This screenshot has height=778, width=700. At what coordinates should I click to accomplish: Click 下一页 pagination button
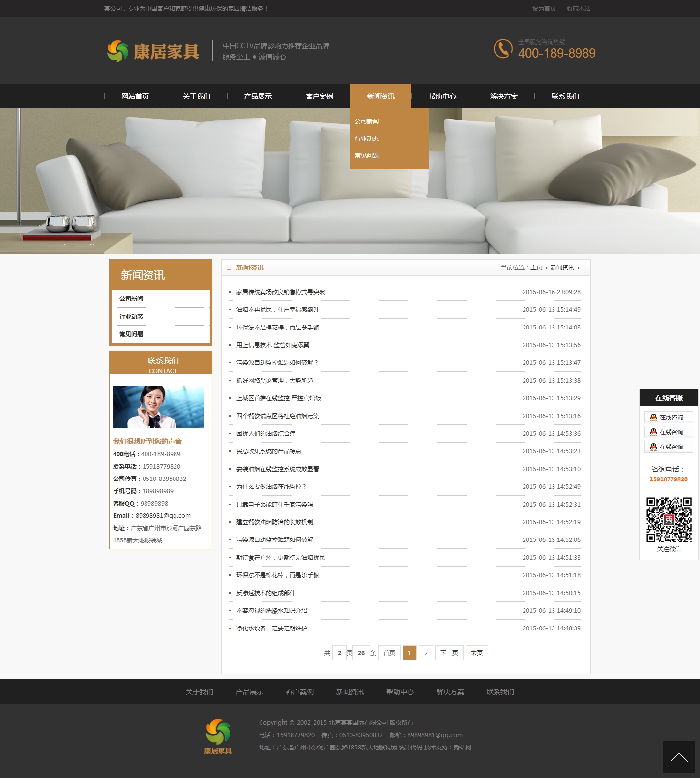449,653
